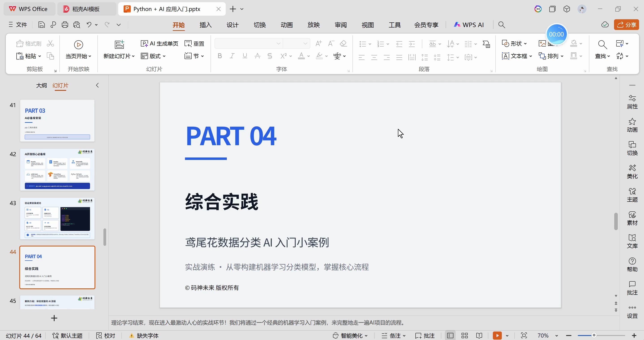The width and height of the screenshot is (644, 340).
Task: Open font color picker A
Action: click(301, 56)
